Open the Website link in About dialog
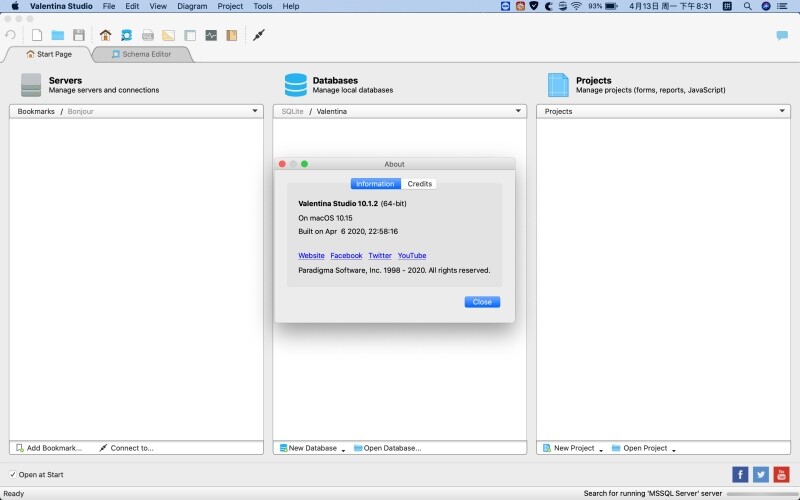This screenshot has height=500, width=800. pos(311,256)
